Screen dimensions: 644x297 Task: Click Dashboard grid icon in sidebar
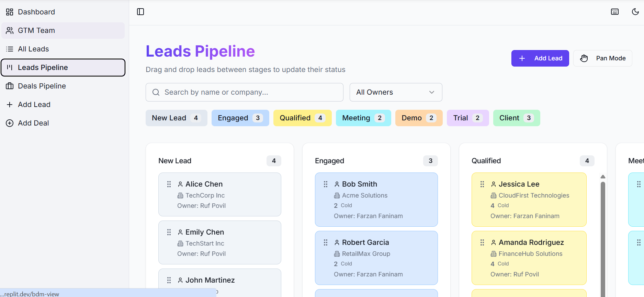(x=10, y=12)
